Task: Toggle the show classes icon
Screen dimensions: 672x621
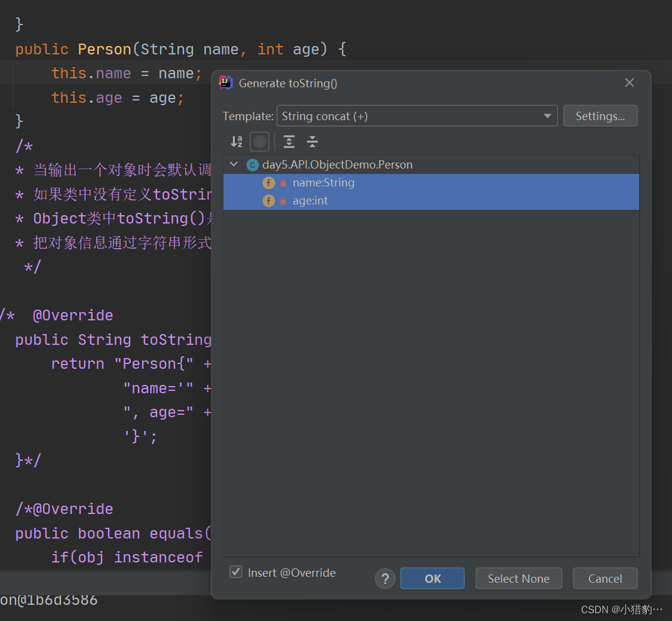Action: tap(260, 142)
